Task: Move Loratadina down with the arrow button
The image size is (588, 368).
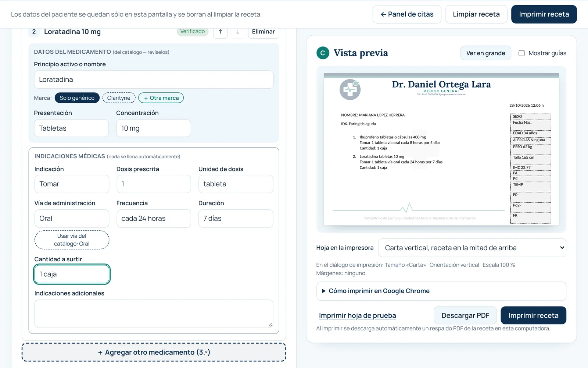Action: pos(238,32)
